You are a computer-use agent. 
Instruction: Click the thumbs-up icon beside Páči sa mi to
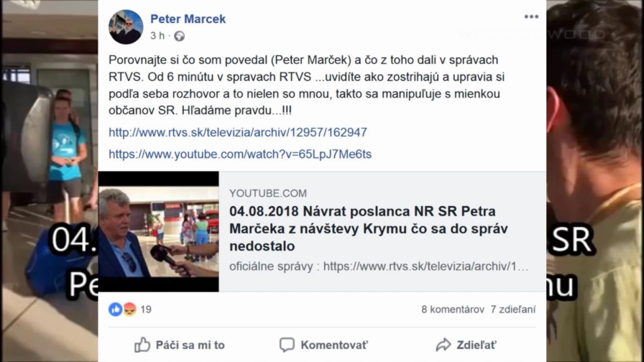click(x=142, y=345)
